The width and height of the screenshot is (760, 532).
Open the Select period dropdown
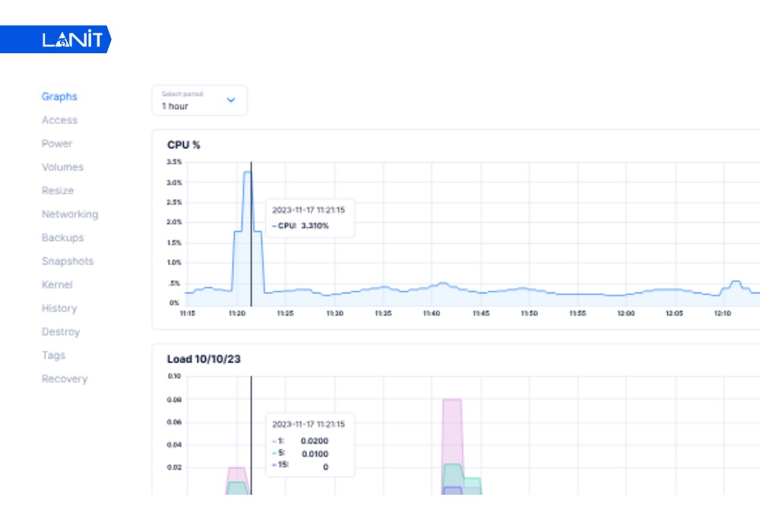[199, 100]
